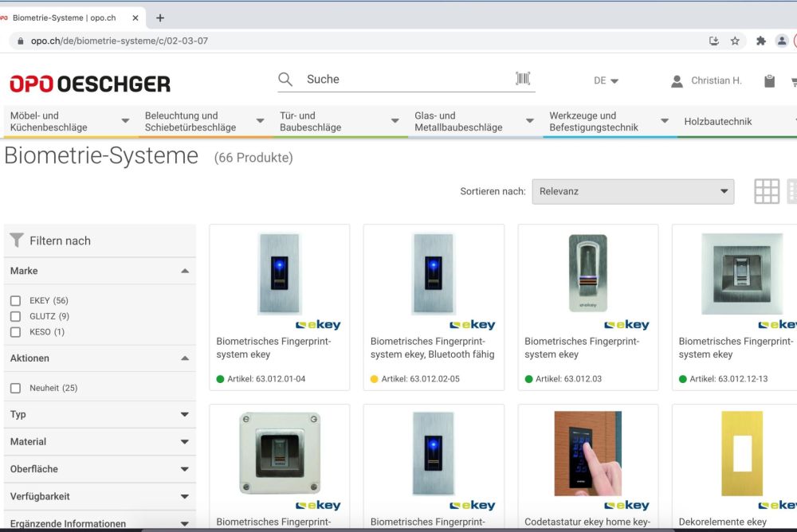
Task: Open the DE language dropdown
Action: [606, 80]
